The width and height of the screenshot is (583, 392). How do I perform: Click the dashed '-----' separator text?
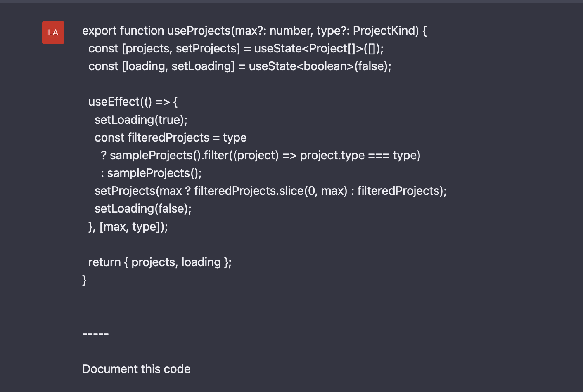point(95,333)
